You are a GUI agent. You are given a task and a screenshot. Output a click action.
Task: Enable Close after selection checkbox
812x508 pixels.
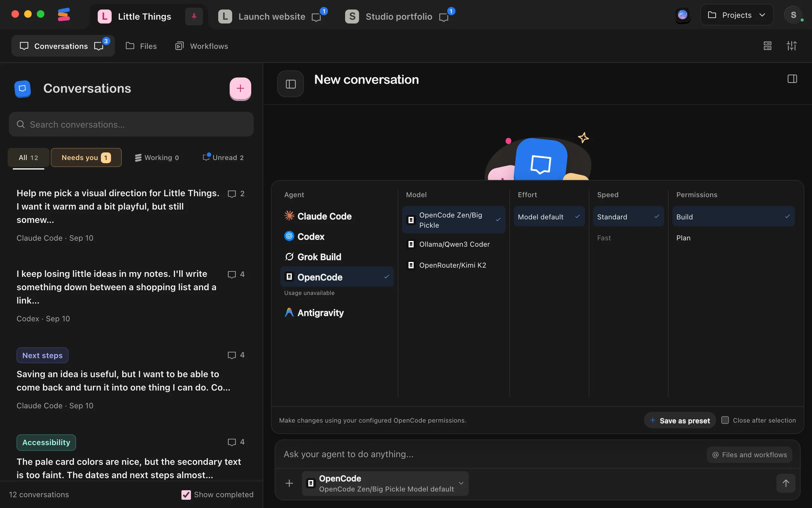(x=725, y=420)
